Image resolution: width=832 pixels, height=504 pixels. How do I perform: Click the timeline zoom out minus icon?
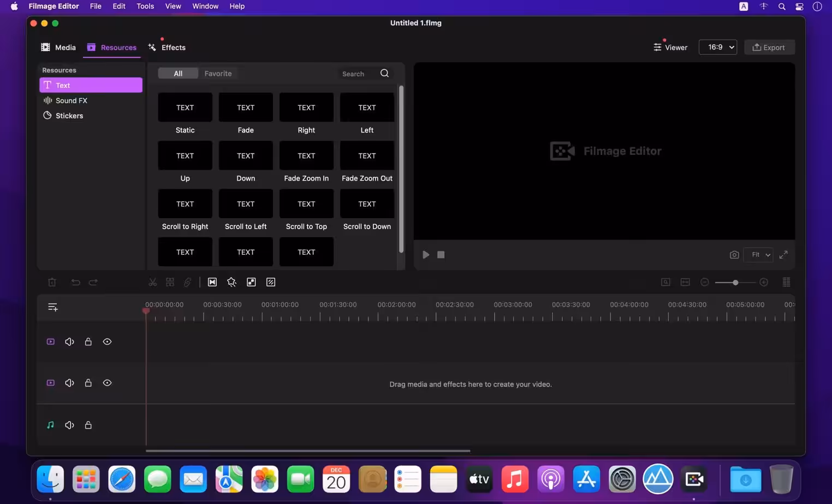tap(705, 282)
